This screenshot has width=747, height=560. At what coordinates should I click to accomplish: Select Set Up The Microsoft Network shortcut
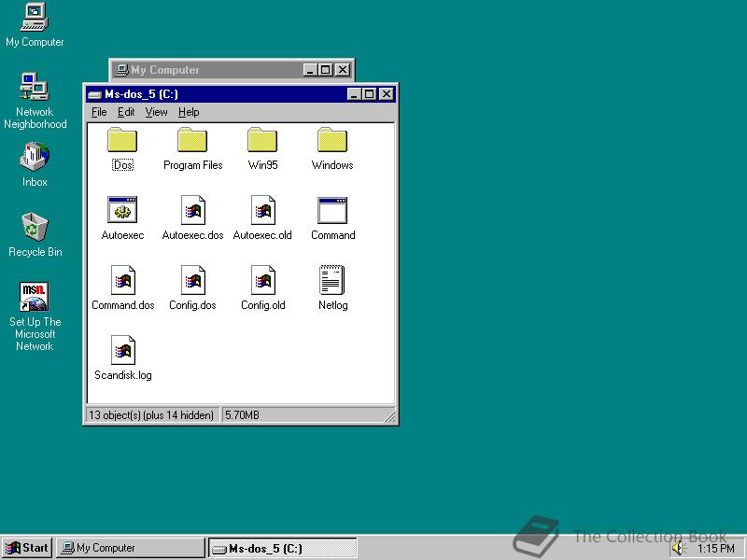point(35,297)
